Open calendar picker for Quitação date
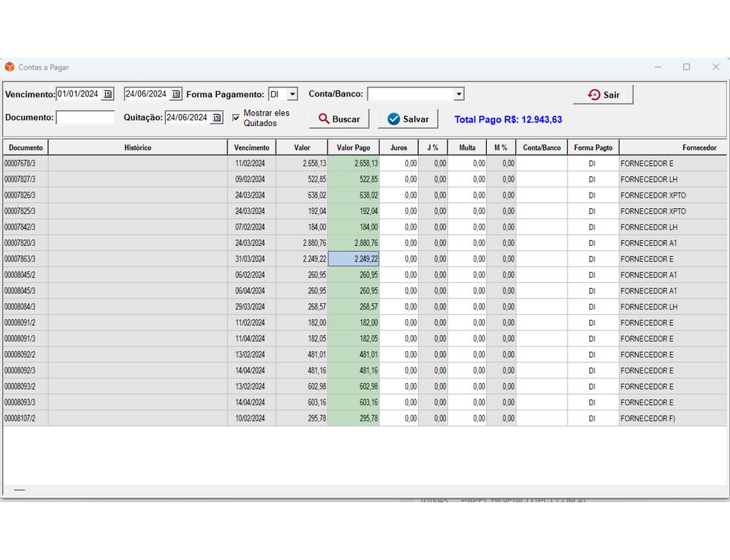Viewport: 730px width, 560px height. point(216,118)
